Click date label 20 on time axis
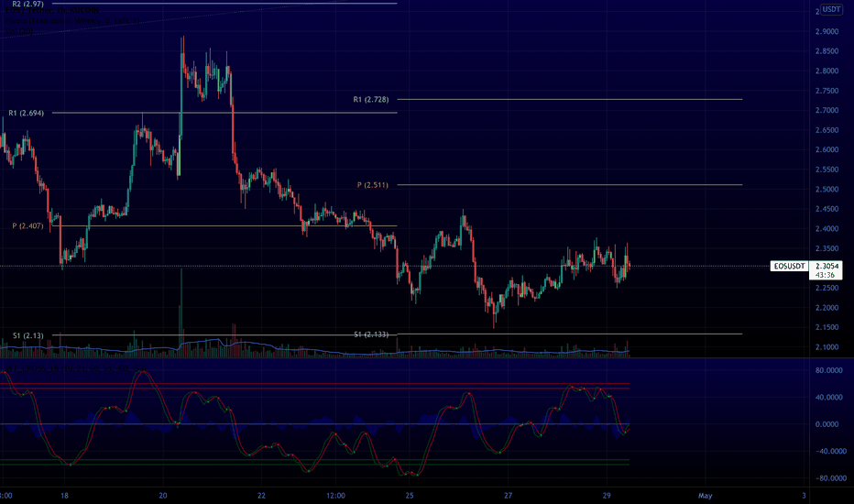The height and width of the screenshot is (504, 854). click(163, 495)
